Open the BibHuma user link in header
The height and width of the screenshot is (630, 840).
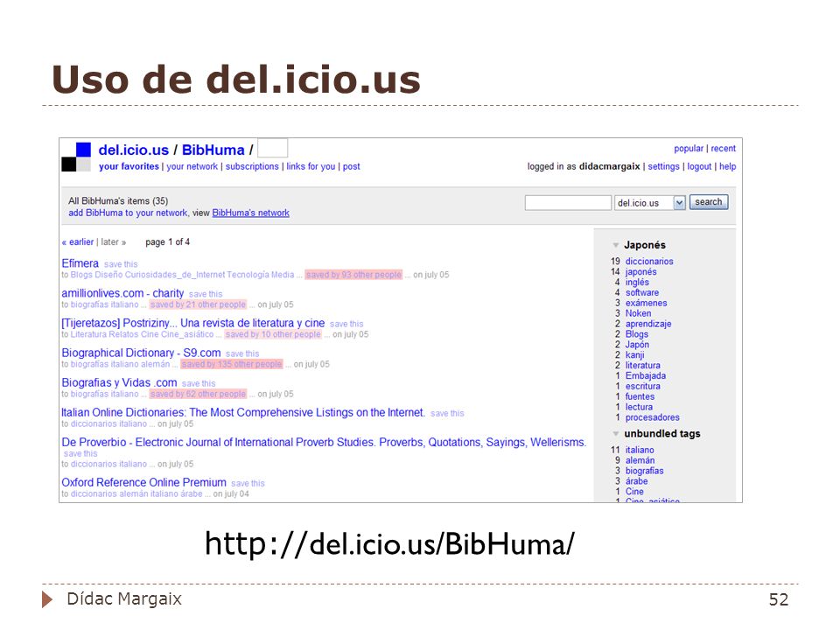[x=213, y=150]
